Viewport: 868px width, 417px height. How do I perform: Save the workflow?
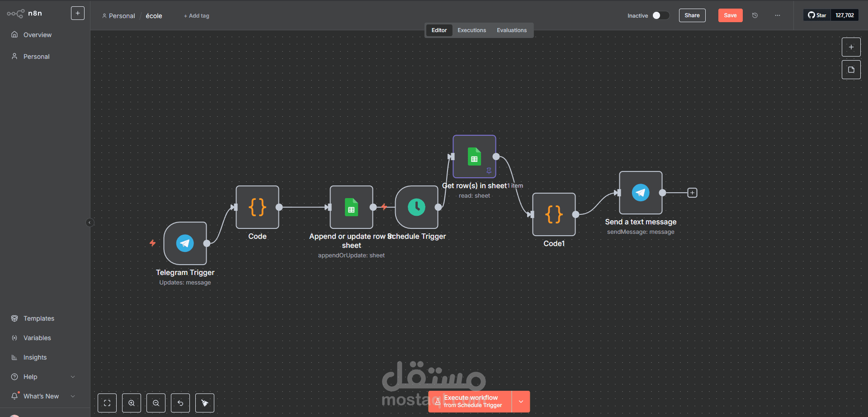730,15
